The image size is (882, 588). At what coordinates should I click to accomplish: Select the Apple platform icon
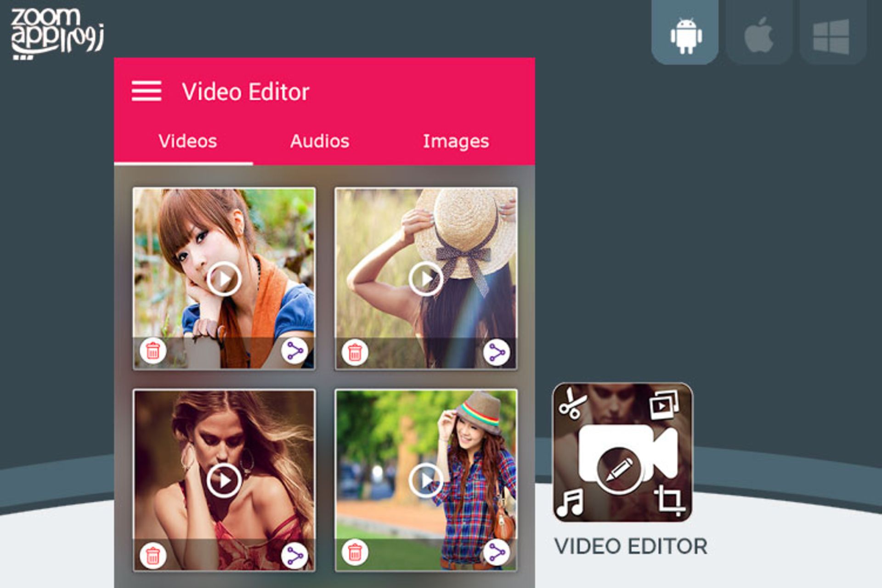coord(758,35)
